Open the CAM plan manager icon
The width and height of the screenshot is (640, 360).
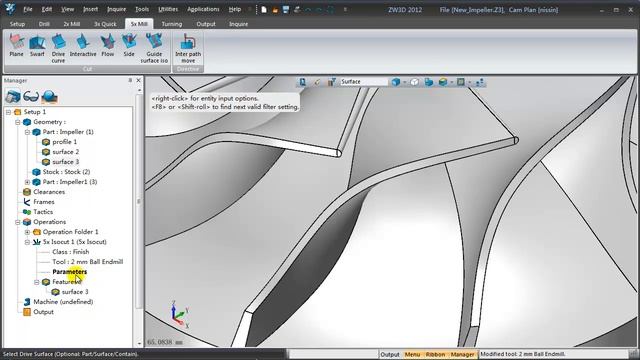tap(13, 97)
